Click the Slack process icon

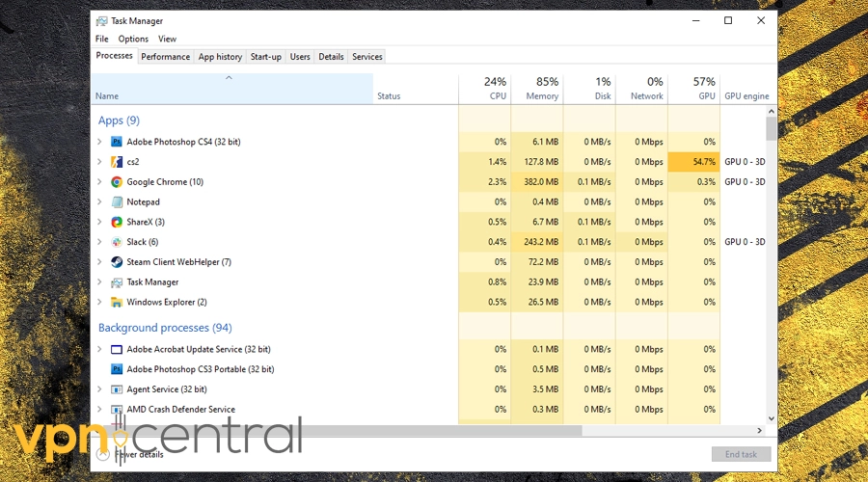pos(117,242)
